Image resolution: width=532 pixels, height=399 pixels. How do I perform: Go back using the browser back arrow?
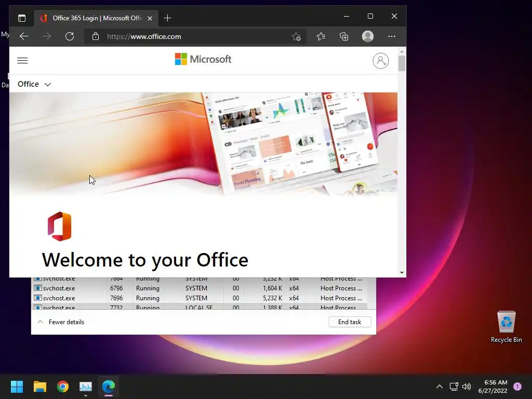click(x=24, y=36)
